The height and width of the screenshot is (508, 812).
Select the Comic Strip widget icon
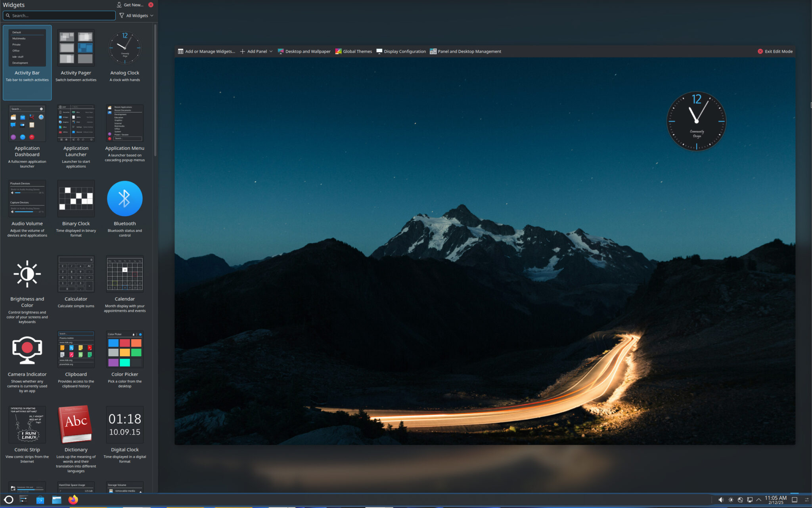(x=27, y=424)
